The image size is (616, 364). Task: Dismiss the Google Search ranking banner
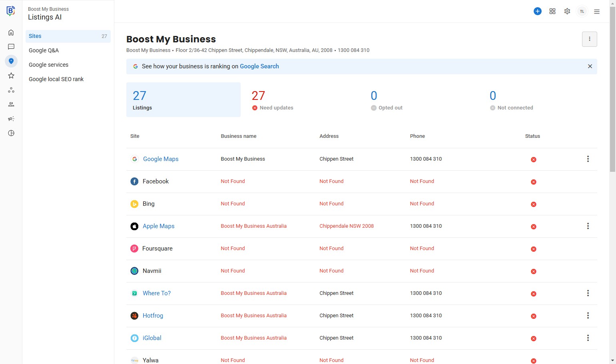click(x=590, y=66)
